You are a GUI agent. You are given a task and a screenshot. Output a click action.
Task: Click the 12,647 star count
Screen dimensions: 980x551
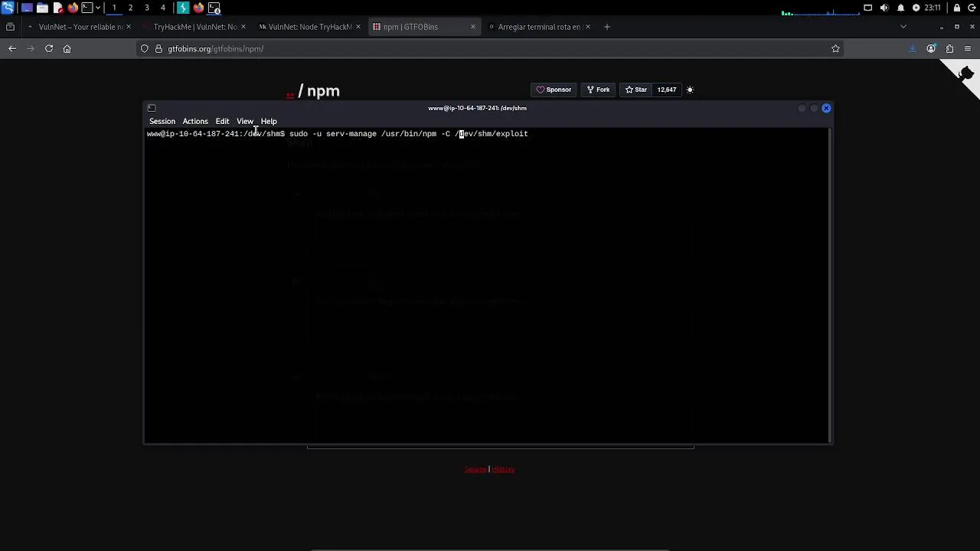[x=666, y=90]
